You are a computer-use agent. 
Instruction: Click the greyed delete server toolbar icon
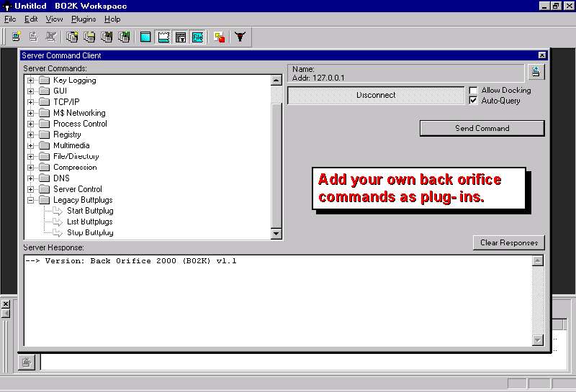click(50, 37)
